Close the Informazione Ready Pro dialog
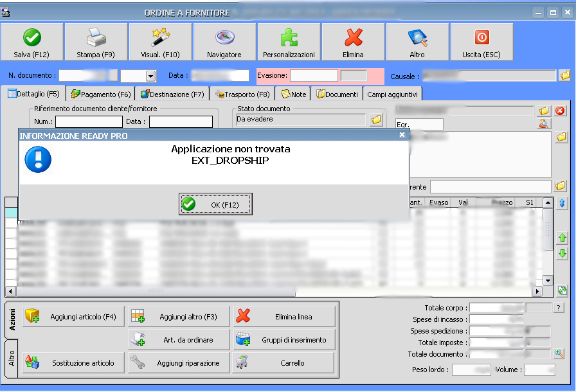Viewport: 576px width, 392px height. click(402, 135)
